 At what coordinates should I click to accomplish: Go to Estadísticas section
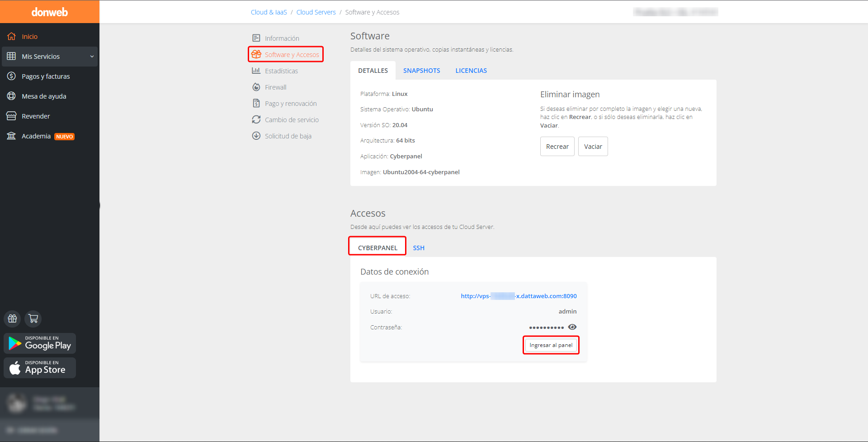pyautogui.click(x=281, y=71)
